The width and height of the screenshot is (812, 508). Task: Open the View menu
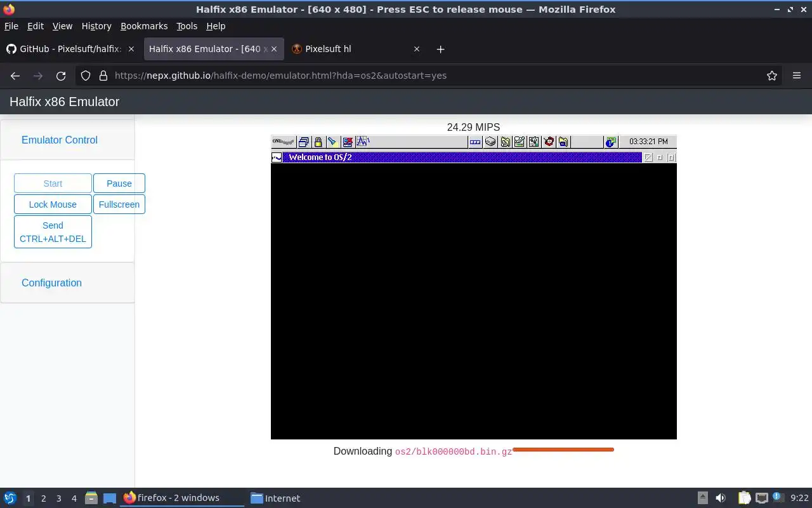(x=62, y=26)
